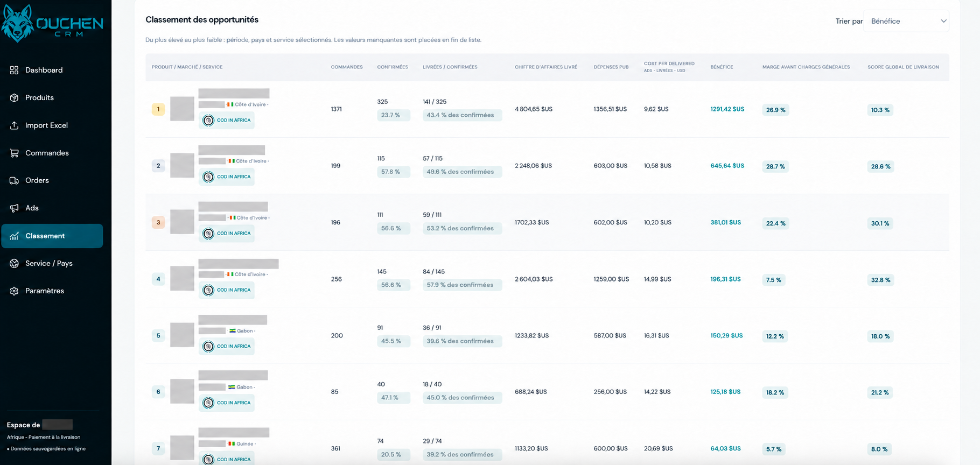Click the 645,64 $US profit value
The width and height of the screenshot is (980, 465).
tap(727, 166)
